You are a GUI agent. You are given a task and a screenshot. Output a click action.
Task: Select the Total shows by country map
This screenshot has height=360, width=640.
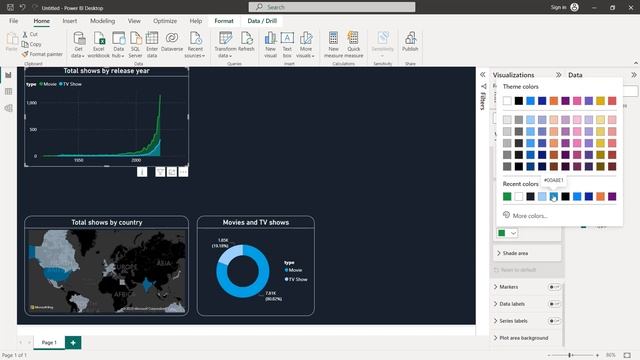[x=107, y=271]
